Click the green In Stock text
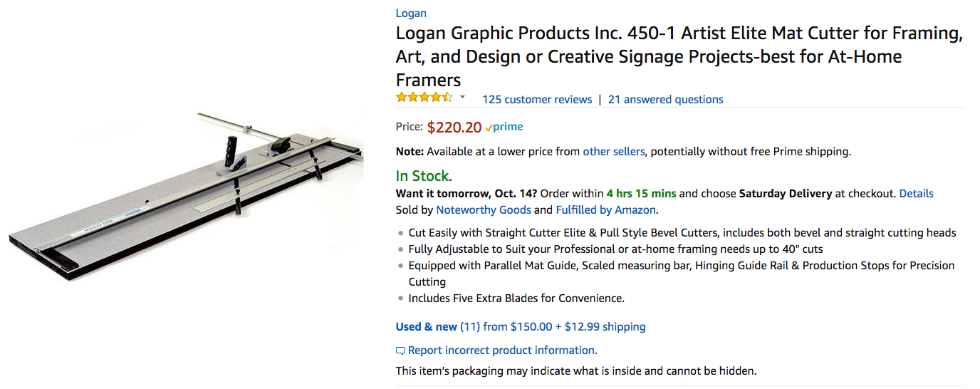Screen dimensions: 980x389 (424, 175)
